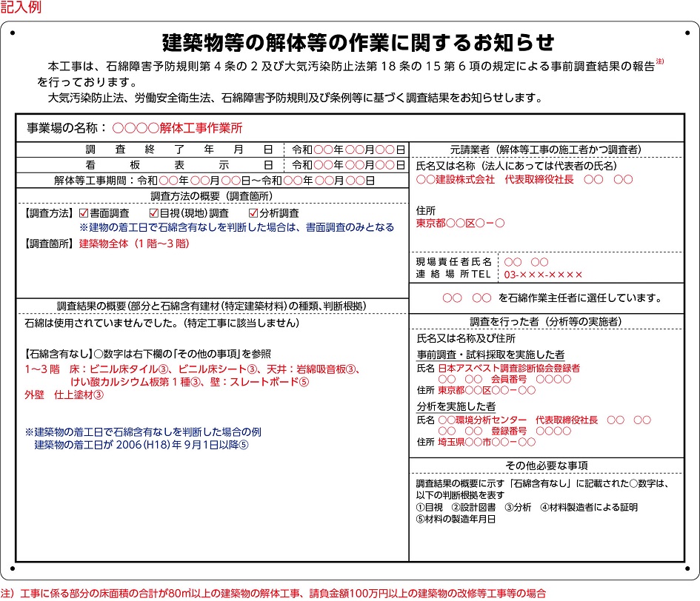The height and width of the screenshot is (601, 700).
Task: Click the red line starting 1～3階 床
Action: (x=193, y=369)
